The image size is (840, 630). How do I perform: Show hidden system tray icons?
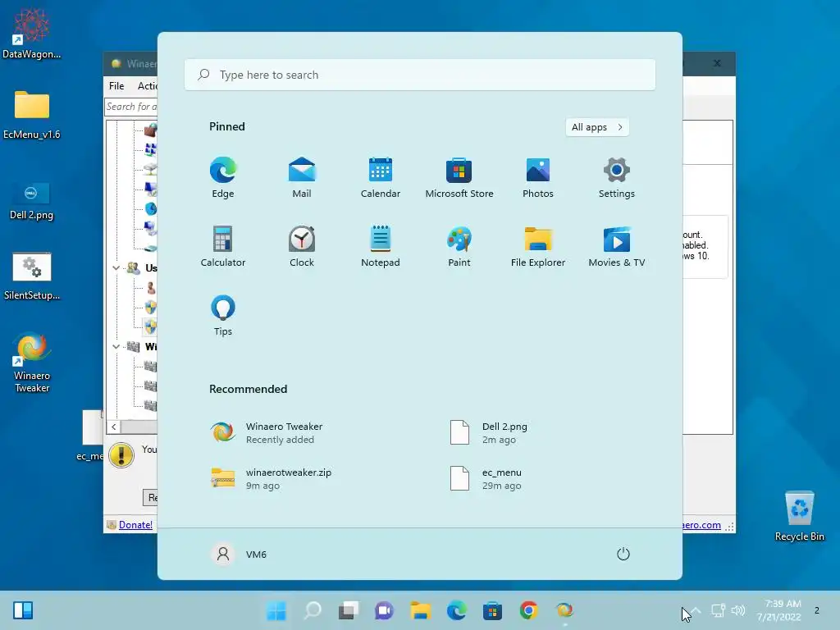coord(696,610)
